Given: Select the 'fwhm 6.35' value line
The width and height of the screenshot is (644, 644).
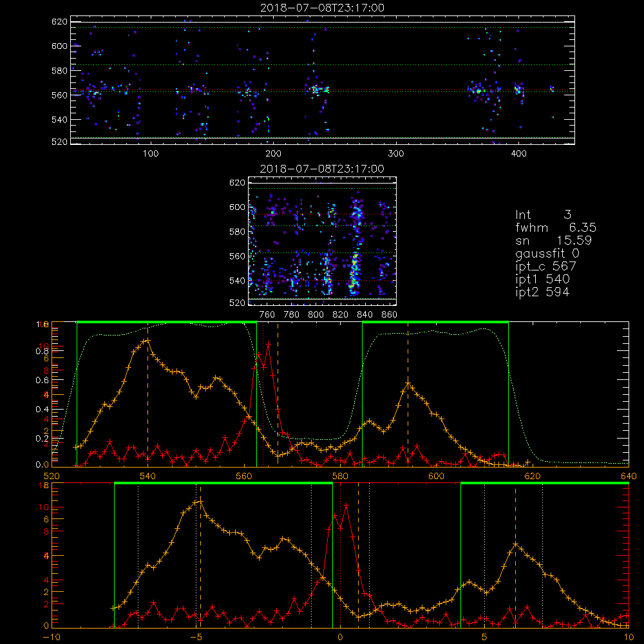Looking at the screenshot, I should click(x=556, y=227).
